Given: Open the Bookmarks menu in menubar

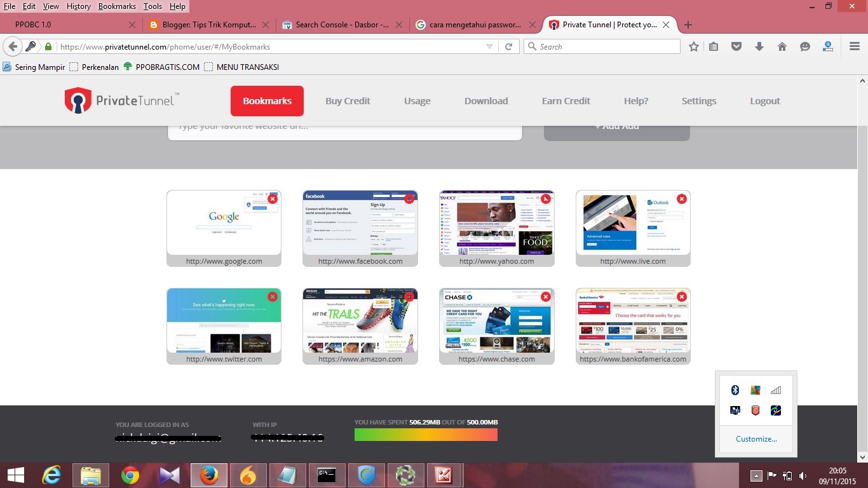Looking at the screenshot, I should [x=117, y=6].
